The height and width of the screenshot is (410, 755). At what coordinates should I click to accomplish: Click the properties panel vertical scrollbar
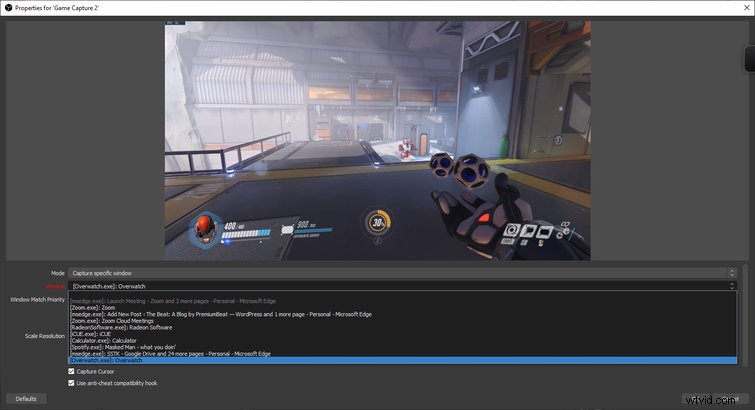tap(745, 315)
